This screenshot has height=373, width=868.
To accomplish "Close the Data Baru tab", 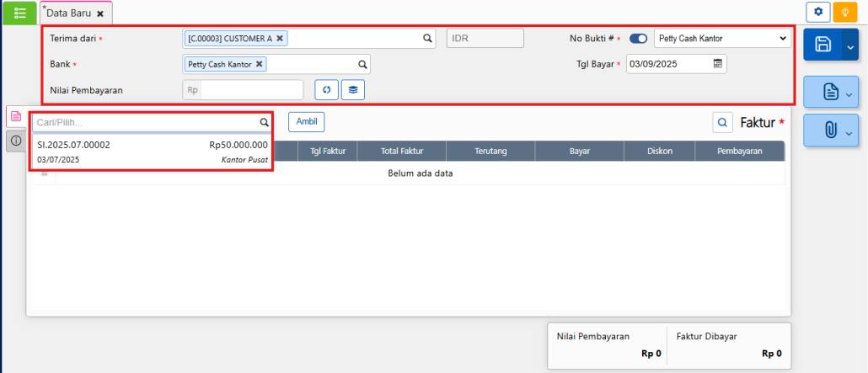I will [x=100, y=14].
